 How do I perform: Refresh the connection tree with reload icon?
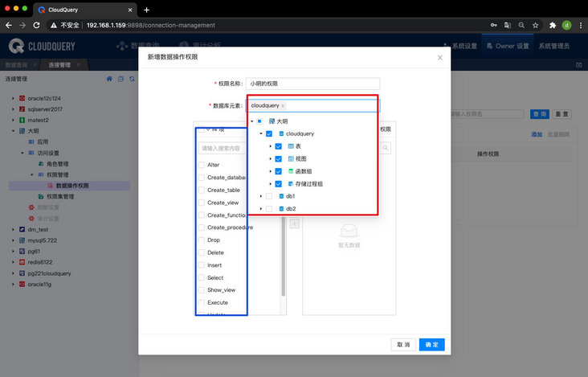[132, 79]
